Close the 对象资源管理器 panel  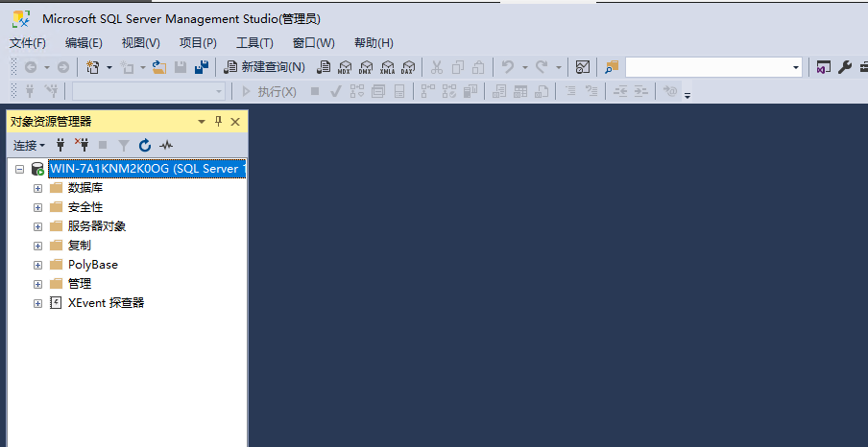point(235,122)
